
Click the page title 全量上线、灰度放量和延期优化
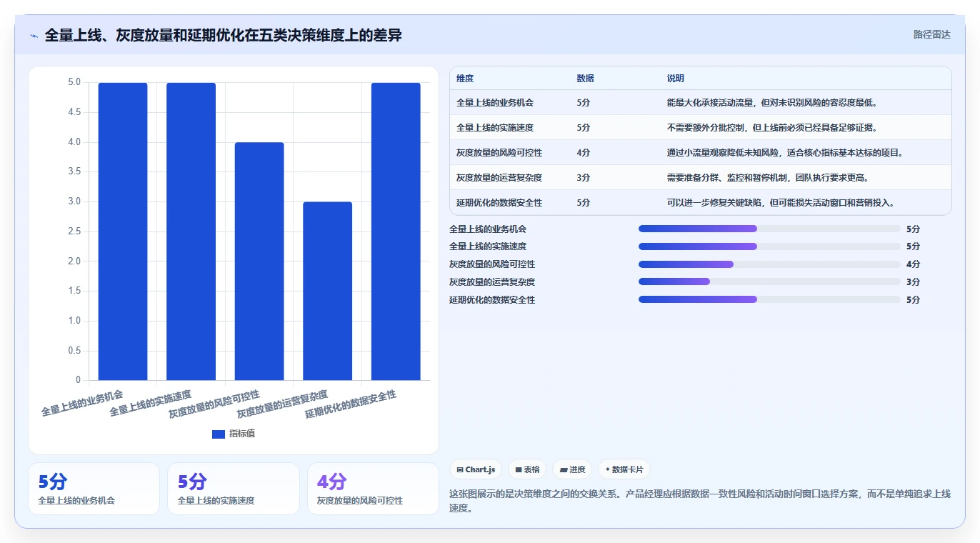click(223, 35)
